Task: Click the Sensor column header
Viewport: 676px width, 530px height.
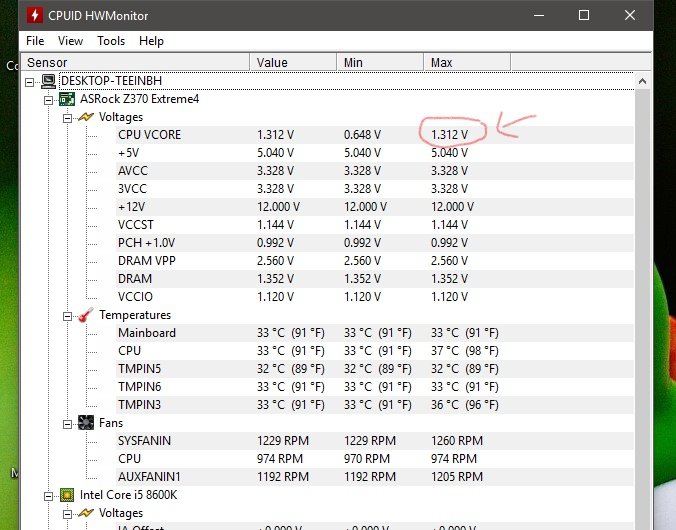Action: click(x=135, y=63)
